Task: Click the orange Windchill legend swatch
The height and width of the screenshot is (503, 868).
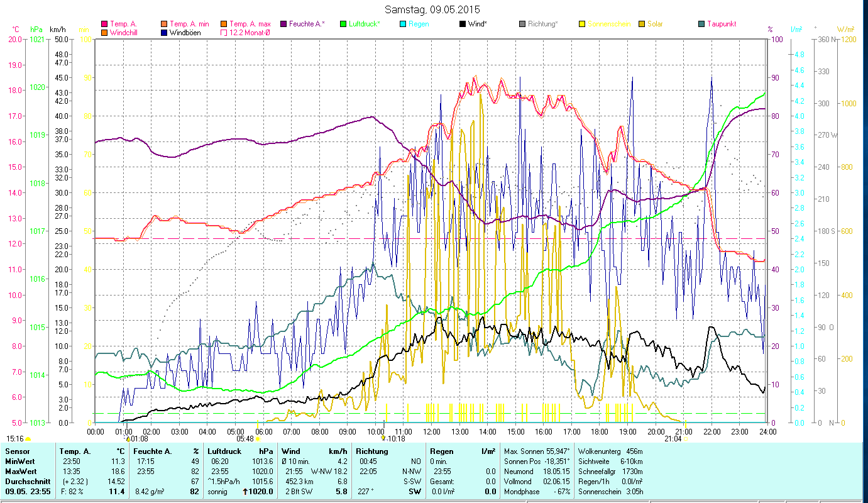Action: [x=104, y=32]
